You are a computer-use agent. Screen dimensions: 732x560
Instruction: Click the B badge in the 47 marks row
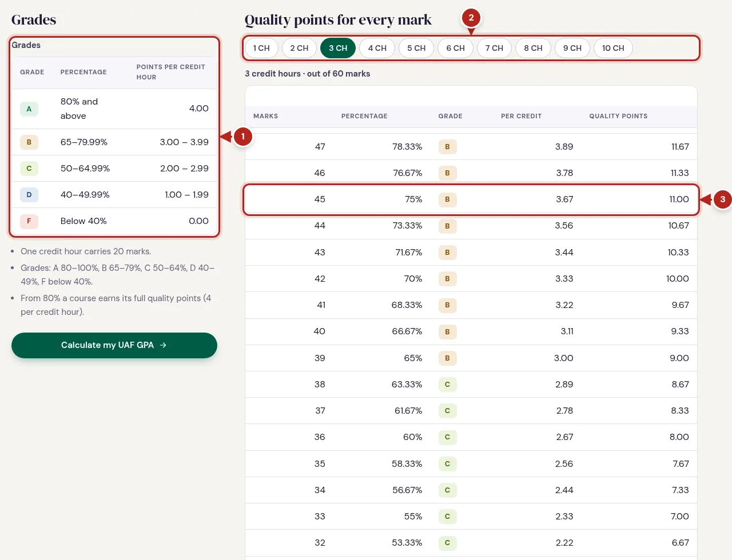(447, 147)
